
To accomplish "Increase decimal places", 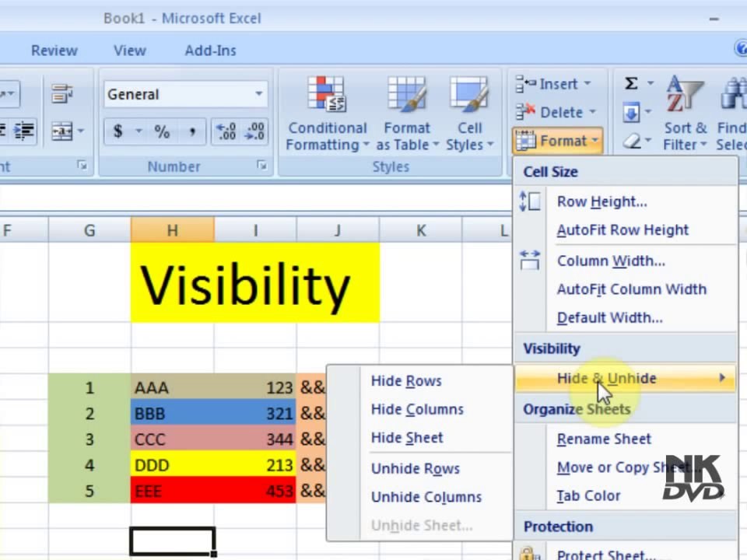I will [226, 131].
